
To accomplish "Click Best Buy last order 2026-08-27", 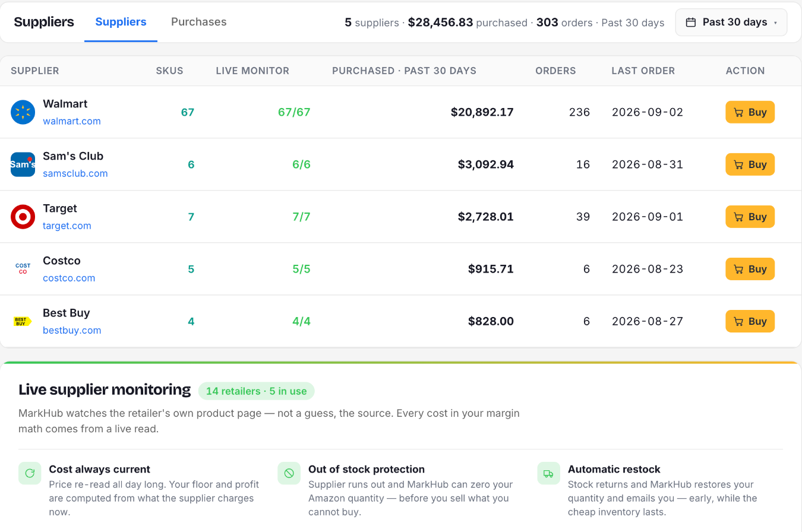I will (648, 321).
